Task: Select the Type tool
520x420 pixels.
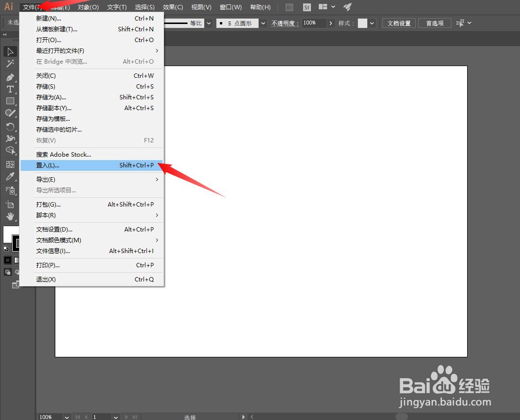Action: (10, 89)
